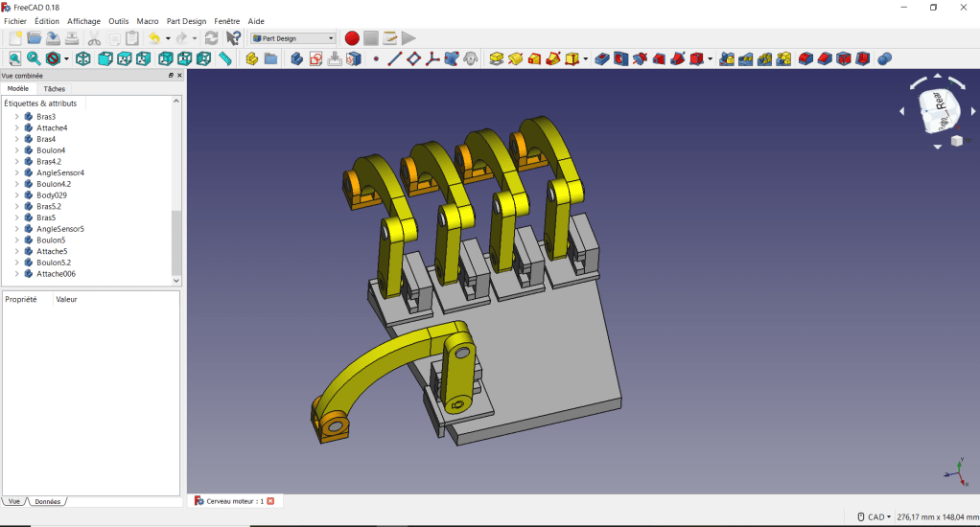980x527 pixels.
Task: Expand the Bras3 tree item
Action: [x=16, y=117]
